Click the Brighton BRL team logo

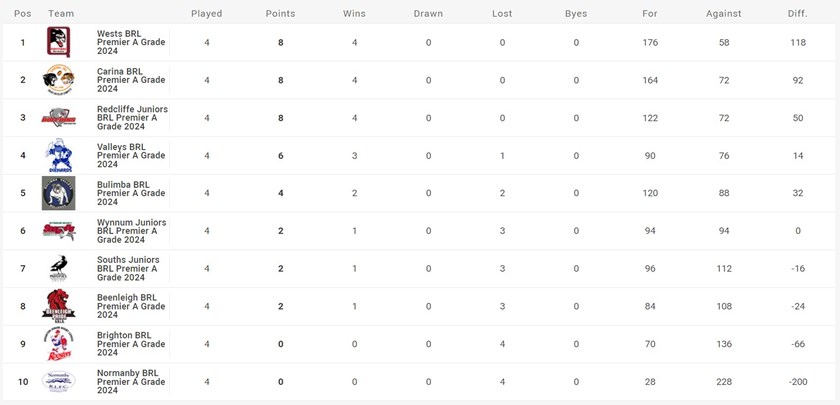[58, 344]
